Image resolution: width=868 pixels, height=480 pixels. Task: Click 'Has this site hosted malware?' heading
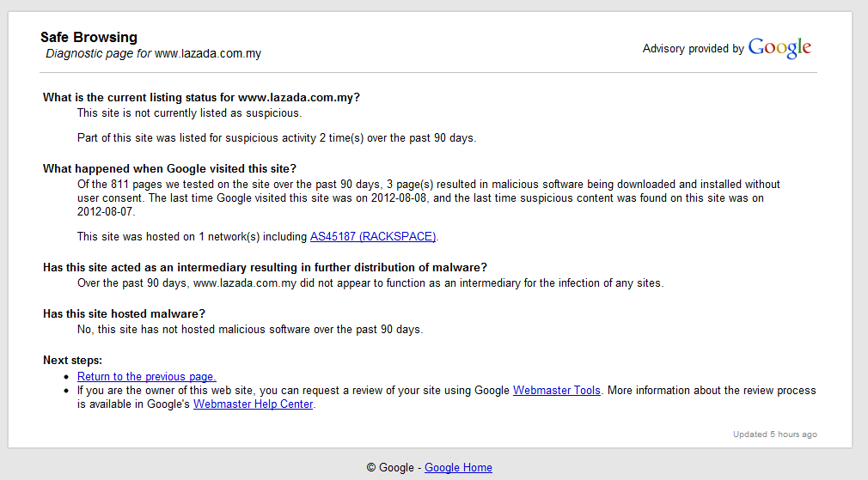pyautogui.click(x=124, y=314)
